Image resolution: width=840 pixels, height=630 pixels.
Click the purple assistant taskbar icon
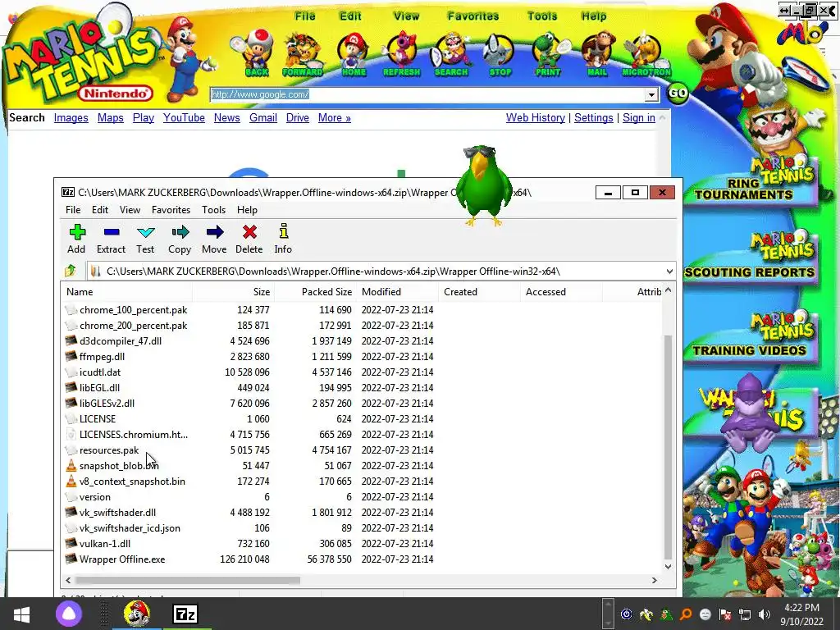[x=69, y=614]
